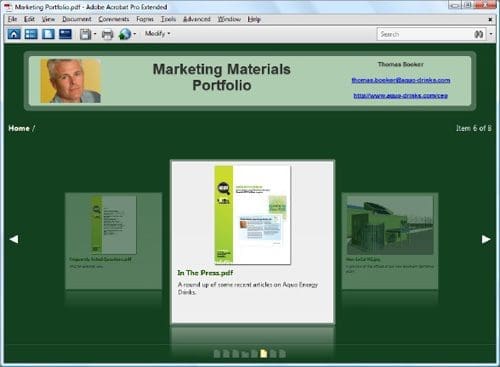
Task: Open the View menu
Action: (48, 19)
